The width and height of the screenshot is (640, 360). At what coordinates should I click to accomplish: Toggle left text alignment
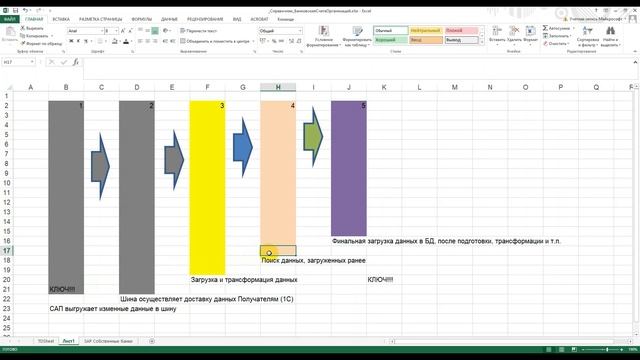click(x=140, y=41)
